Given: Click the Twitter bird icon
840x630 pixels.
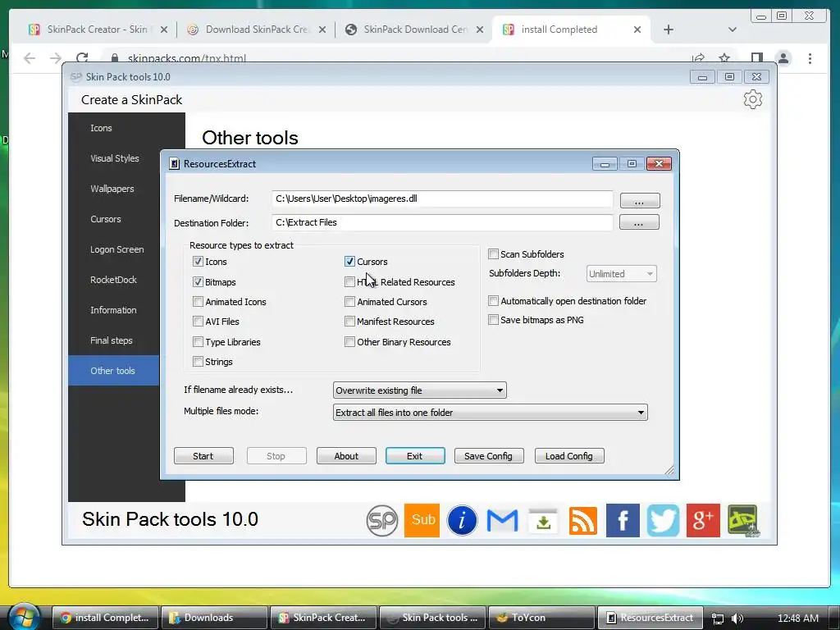Looking at the screenshot, I should pyautogui.click(x=663, y=520).
